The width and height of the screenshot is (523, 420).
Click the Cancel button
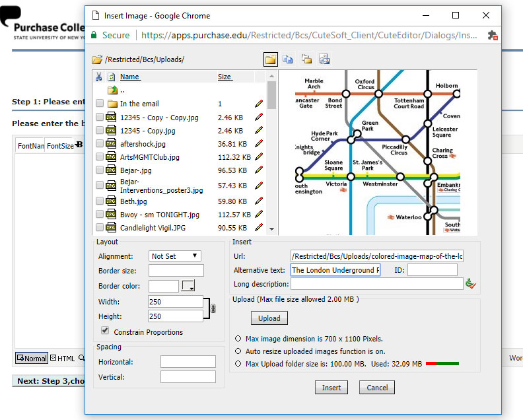click(x=377, y=388)
